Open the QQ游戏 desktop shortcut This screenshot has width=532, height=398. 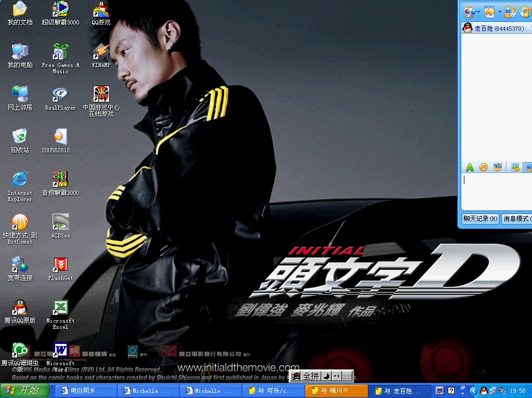101,10
